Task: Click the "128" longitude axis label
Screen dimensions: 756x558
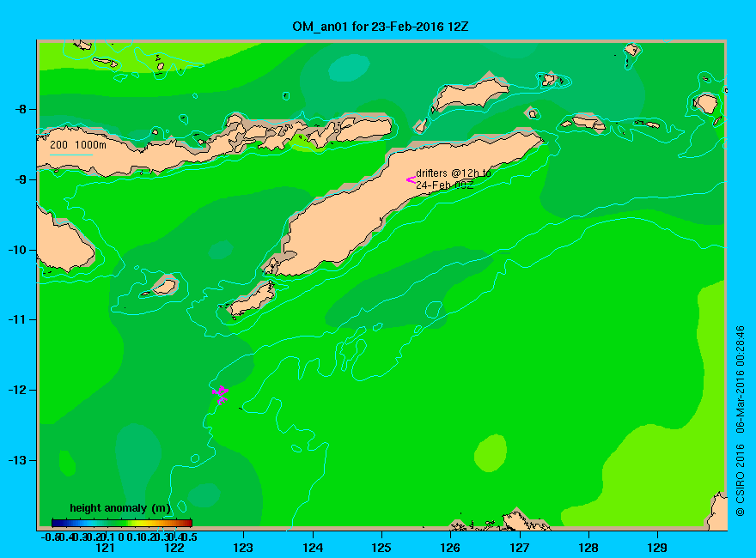Action: 588,548
